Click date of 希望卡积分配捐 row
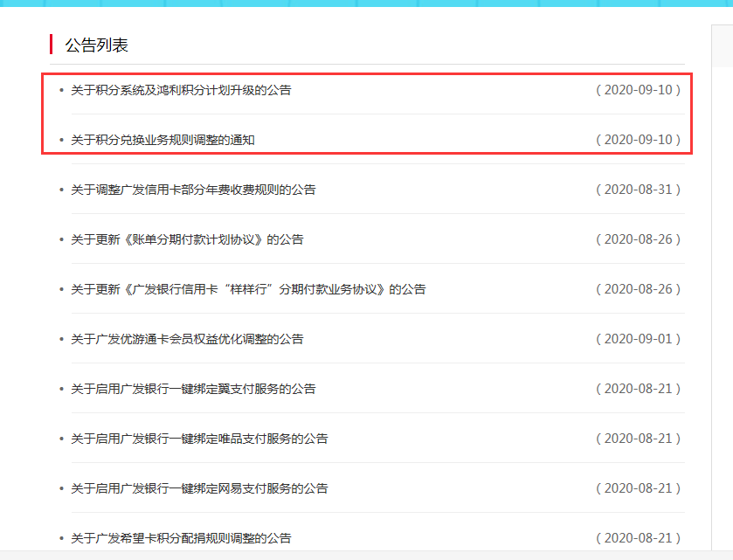 638,538
